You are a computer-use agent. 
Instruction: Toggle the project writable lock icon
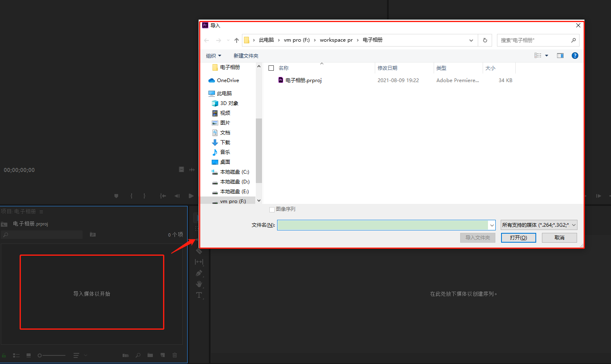tap(4, 355)
